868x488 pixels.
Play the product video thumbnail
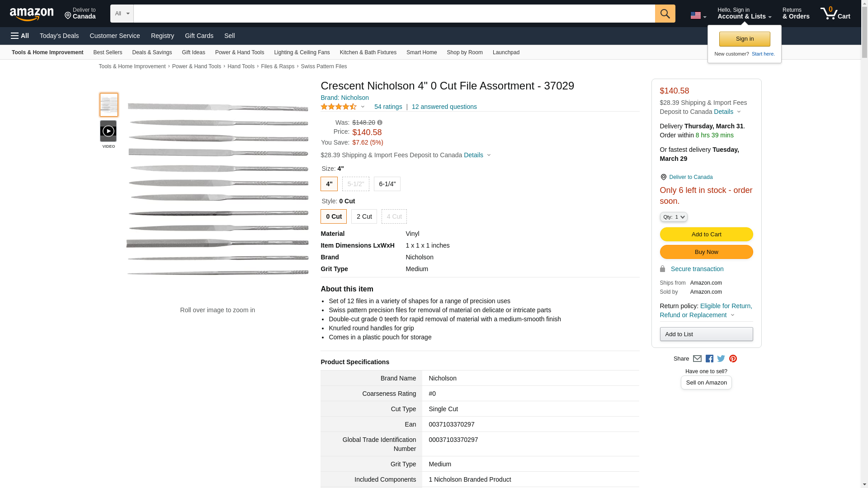(108, 131)
